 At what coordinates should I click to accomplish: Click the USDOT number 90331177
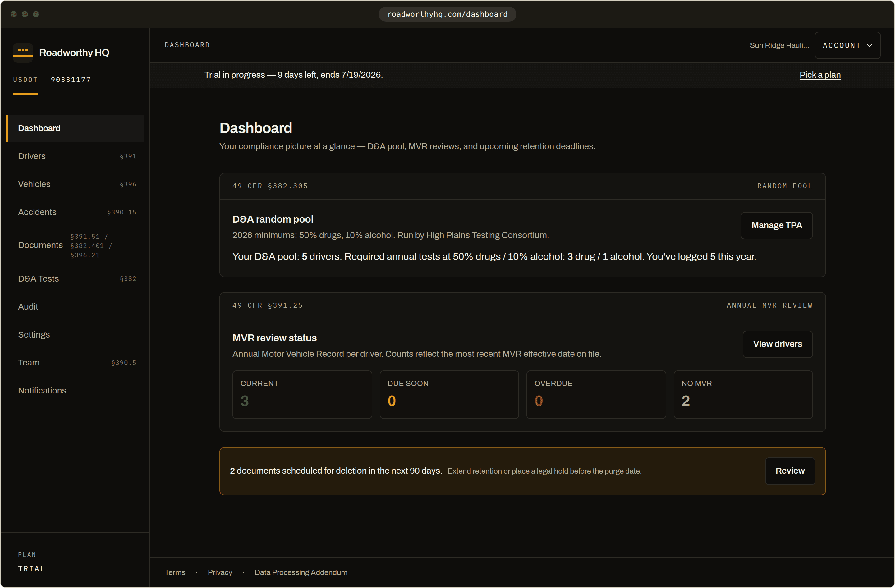[71, 80]
